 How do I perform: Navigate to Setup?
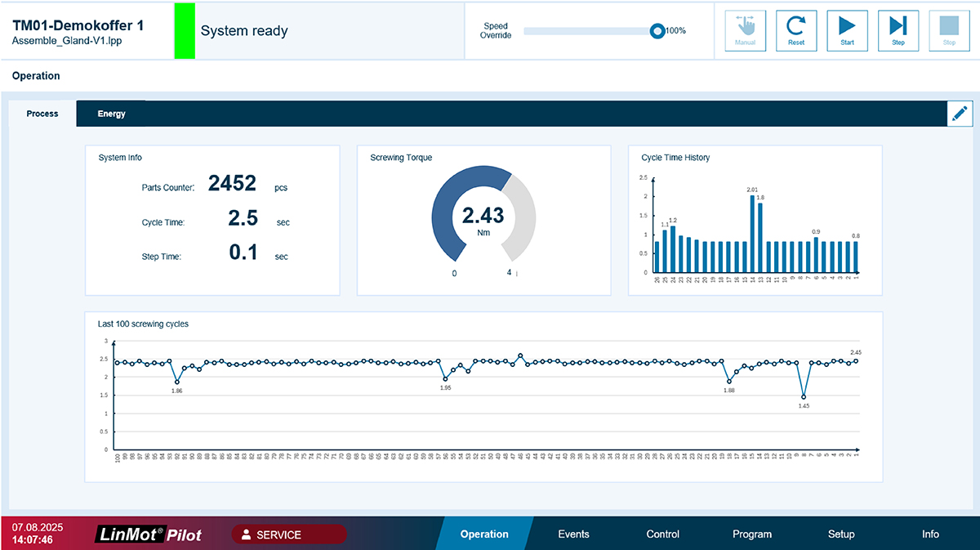pyautogui.click(x=840, y=534)
